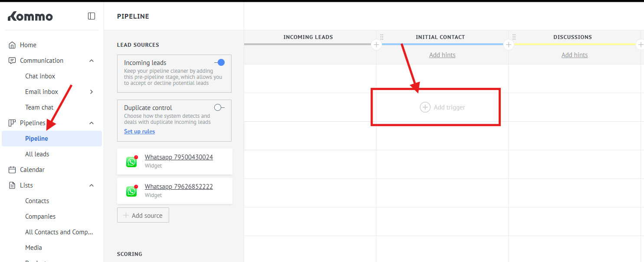The width and height of the screenshot is (644, 262).
Task: Enable the Duplicate control toggle
Action: pos(219,107)
